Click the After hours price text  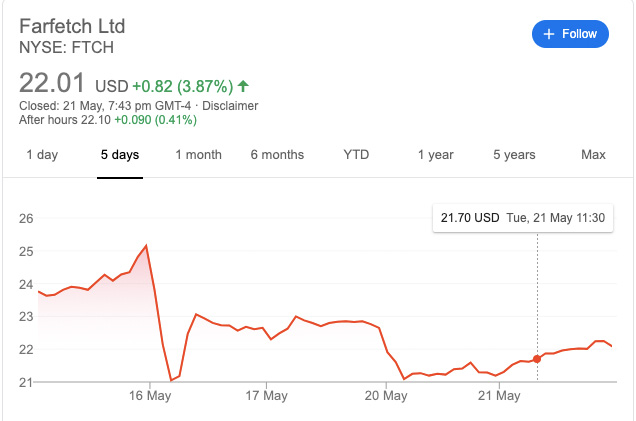click(x=108, y=120)
